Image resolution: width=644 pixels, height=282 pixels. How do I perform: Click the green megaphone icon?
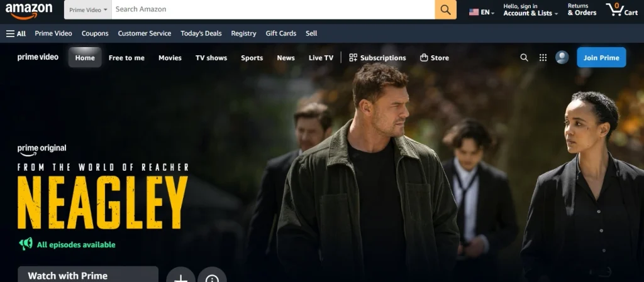click(25, 244)
